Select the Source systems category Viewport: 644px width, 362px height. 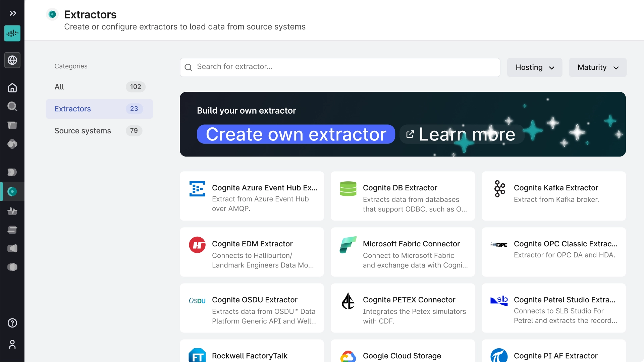[99, 131]
